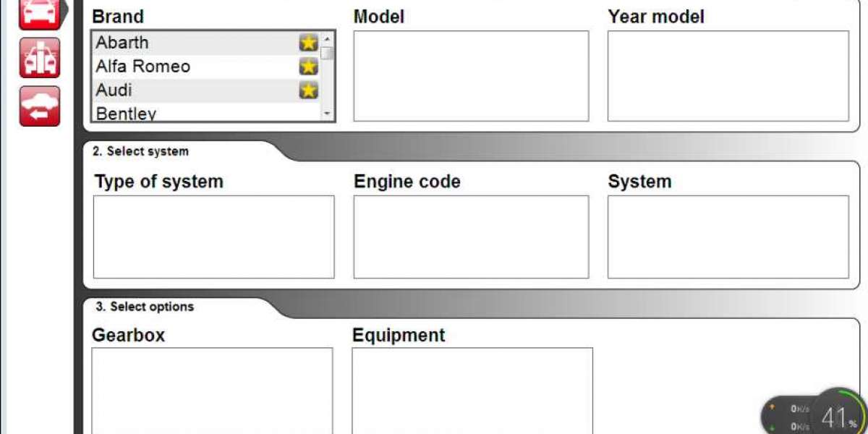The width and height of the screenshot is (868, 434).
Task: Toggle favorite star next to Abarth
Action: [309, 43]
